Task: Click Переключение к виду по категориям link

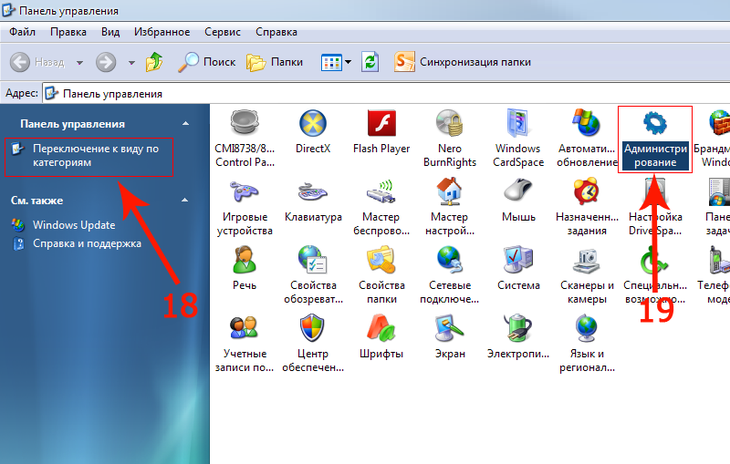Action: coord(95,155)
